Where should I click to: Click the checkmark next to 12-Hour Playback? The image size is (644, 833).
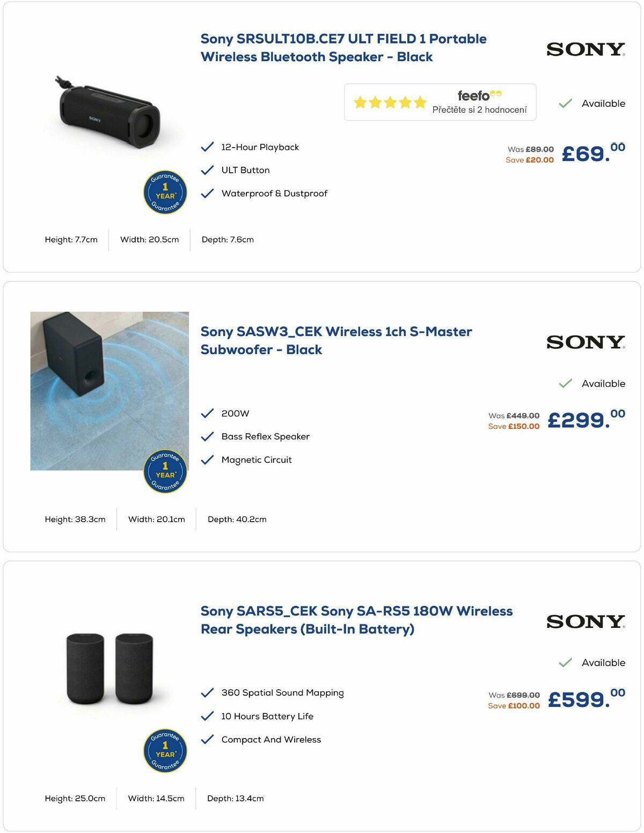(x=207, y=146)
